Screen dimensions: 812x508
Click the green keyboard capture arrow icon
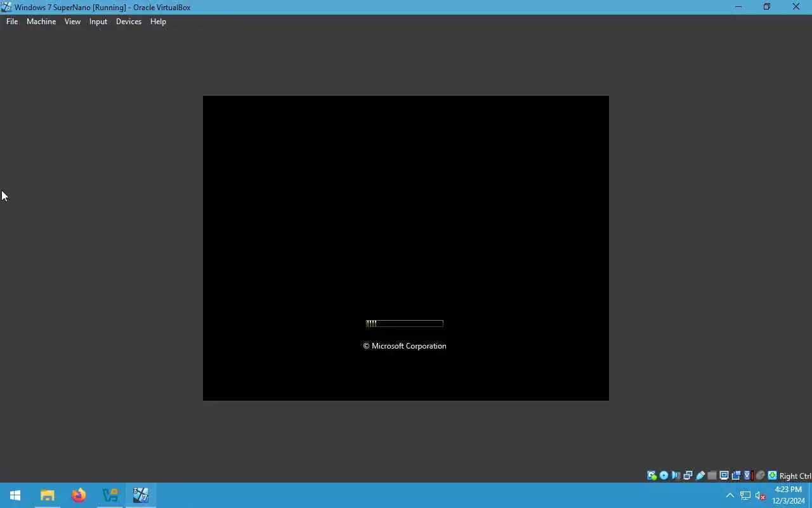pyautogui.click(x=772, y=476)
